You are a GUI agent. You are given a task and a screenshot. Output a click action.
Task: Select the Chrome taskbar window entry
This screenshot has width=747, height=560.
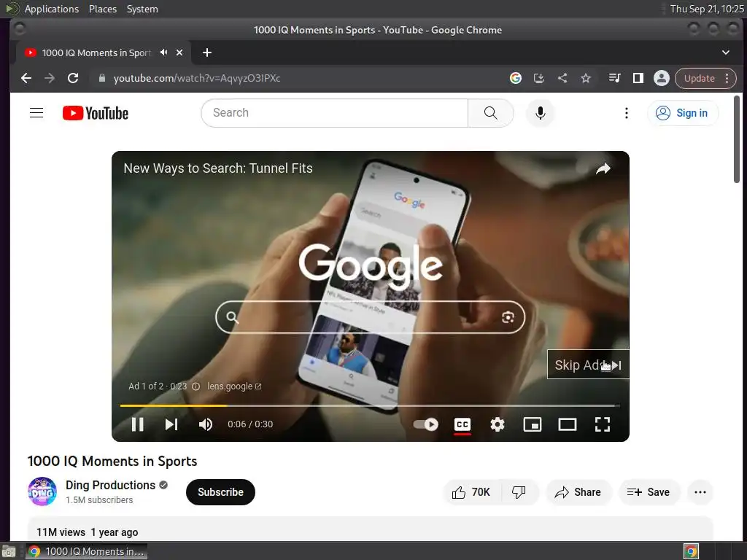87,551
